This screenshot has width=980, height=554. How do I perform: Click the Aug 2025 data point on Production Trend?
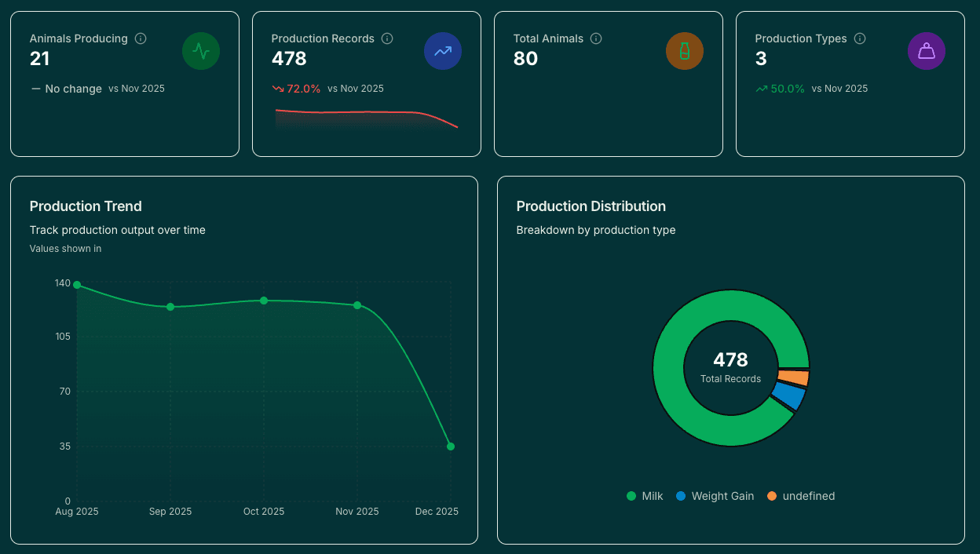76,284
